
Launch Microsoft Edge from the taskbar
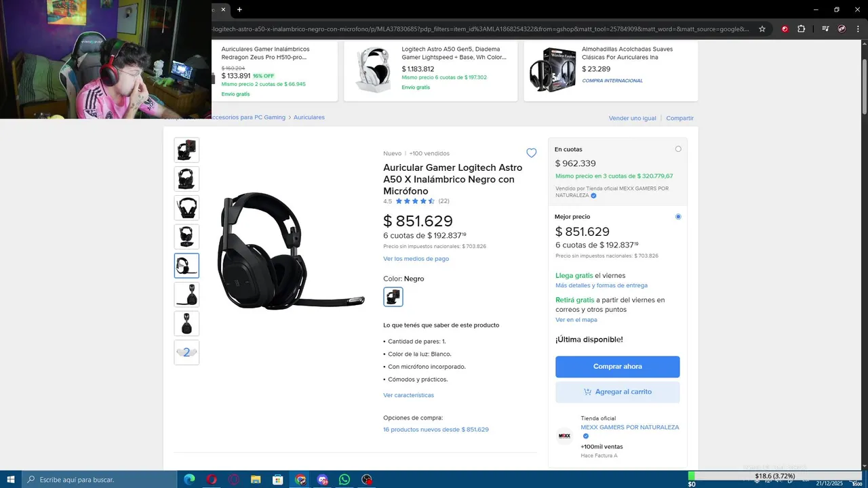(x=189, y=480)
